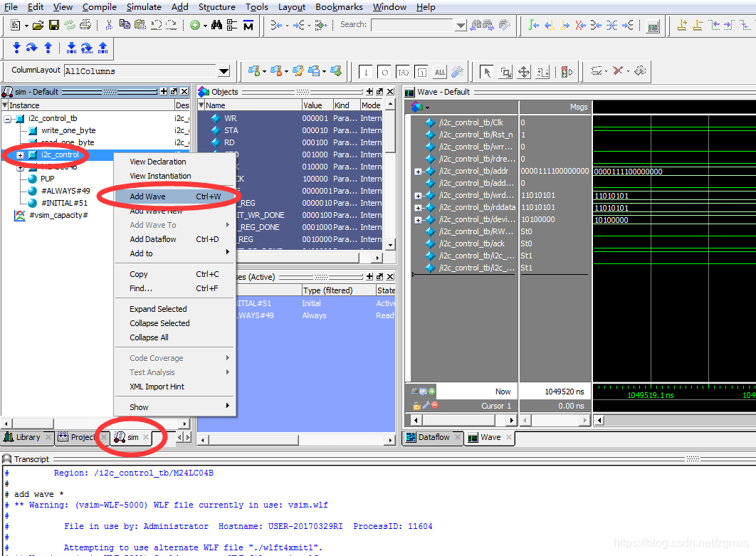This screenshot has width=756, height=556.
Task: Choose Add Wave from the context menu
Action: coord(147,196)
